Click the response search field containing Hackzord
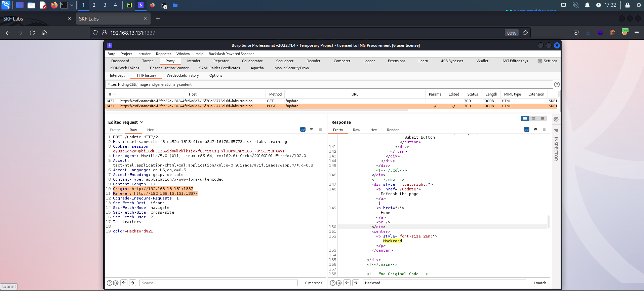The image size is (644, 291). (444, 283)
